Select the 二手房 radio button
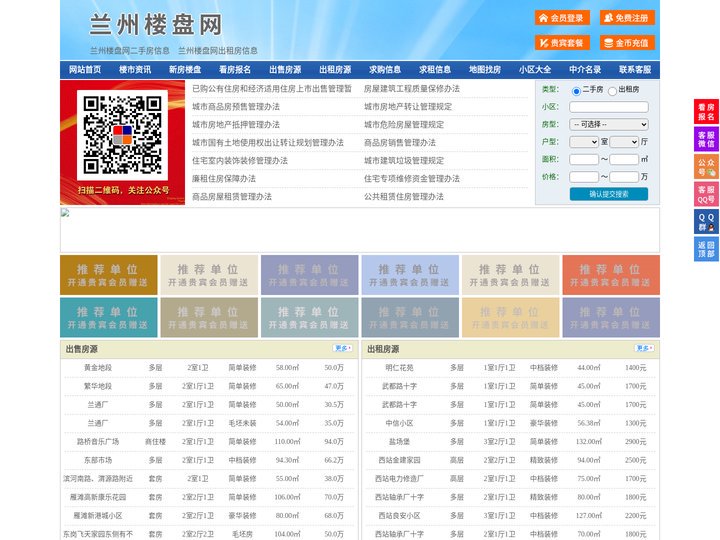 pos(576,91)
